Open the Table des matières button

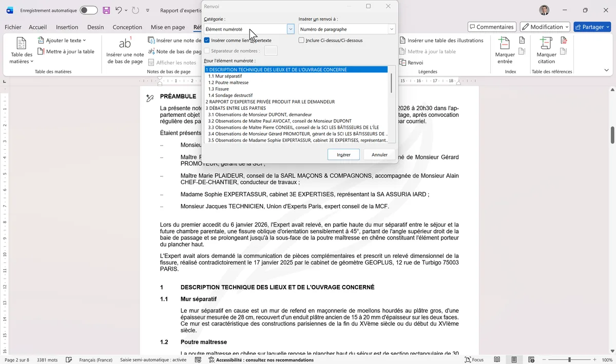(x=22, y=51)
